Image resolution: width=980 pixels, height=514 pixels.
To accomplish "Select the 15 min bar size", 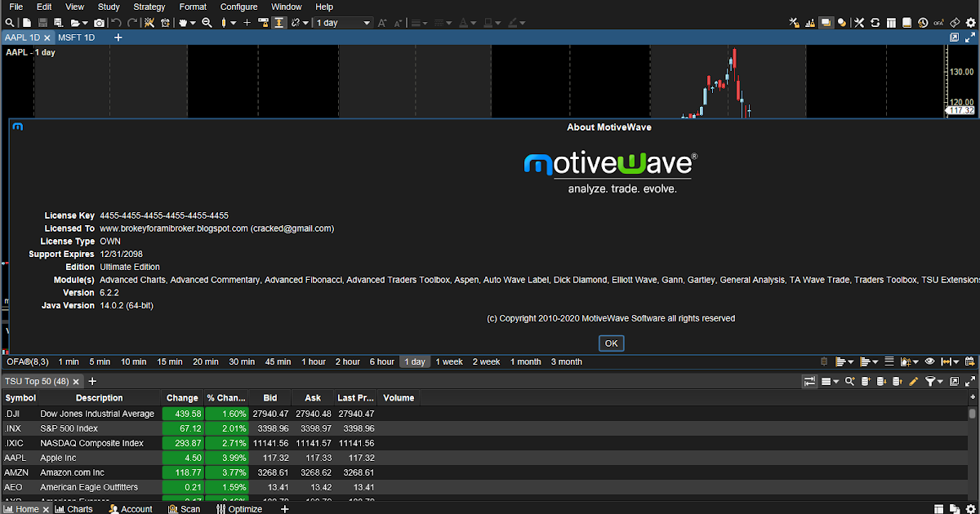I will tap(170, 361).
